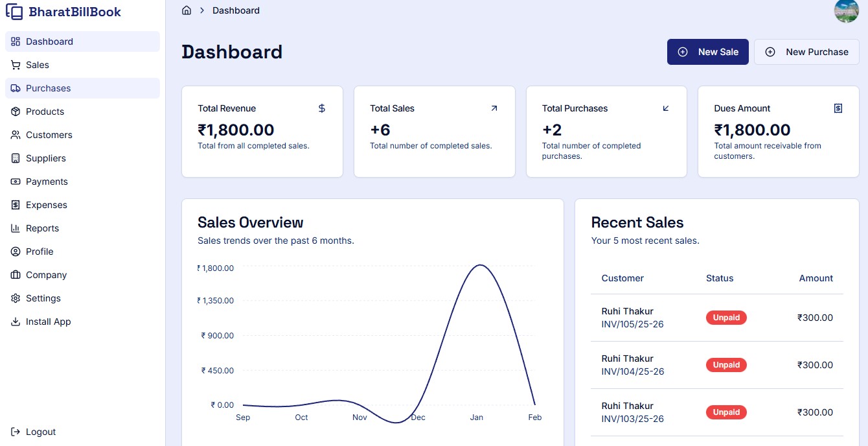This screenshot has height=446, width=868.
Task: Select the Purchases box icon in sidebar
Action: [15, 88]
